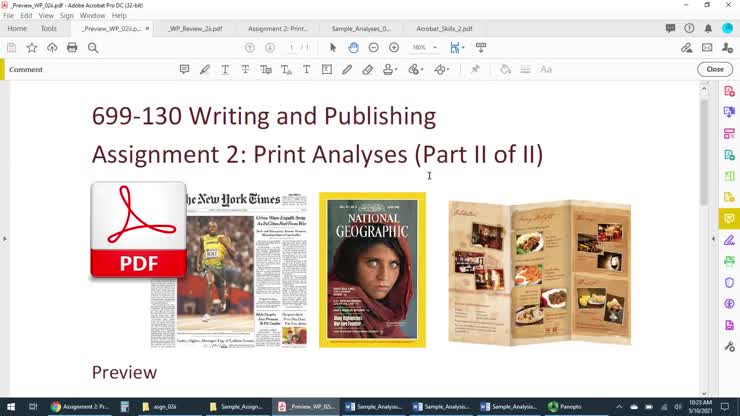
Task: Toggle the Comment tool in right sidebar
Action: pos(729,219)
